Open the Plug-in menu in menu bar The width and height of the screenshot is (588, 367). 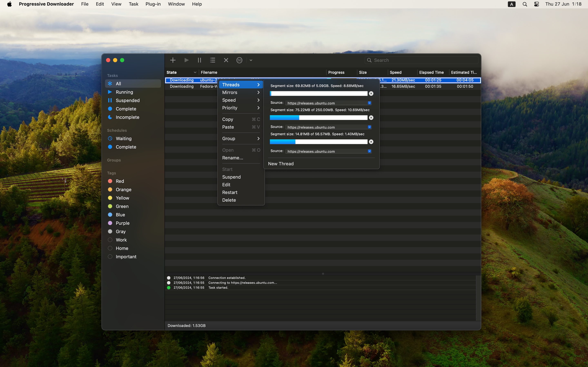[x=153, y=4]
